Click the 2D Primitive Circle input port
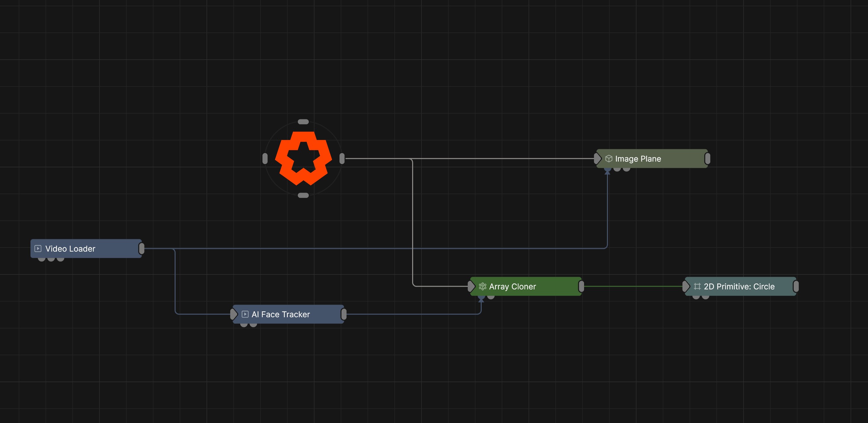The image size is (868, 423). 686,286
